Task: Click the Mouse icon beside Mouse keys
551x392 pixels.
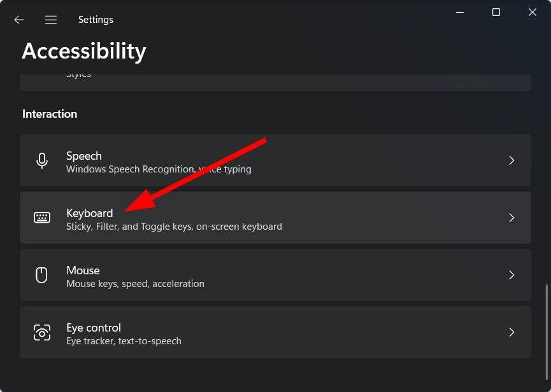Action: click(42, 275)
